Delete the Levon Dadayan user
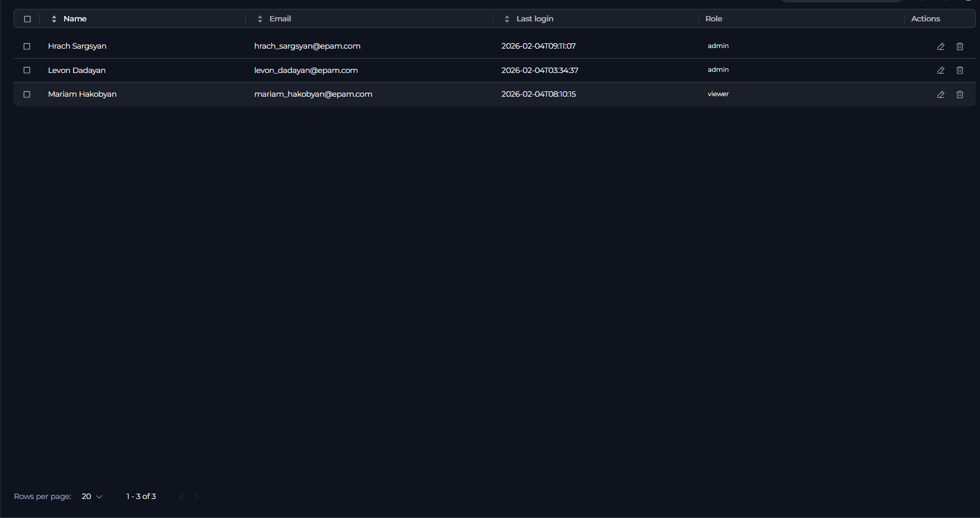 point(960,70)
